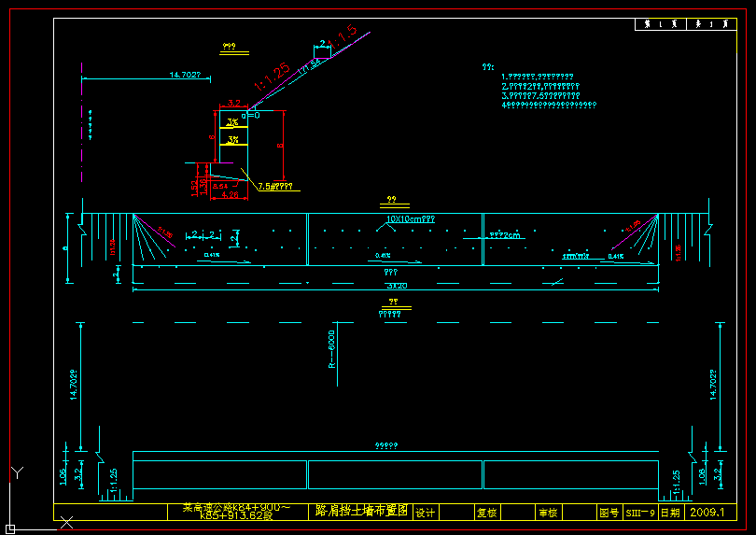Click the 复核 cell in the title block

point(486,513)
